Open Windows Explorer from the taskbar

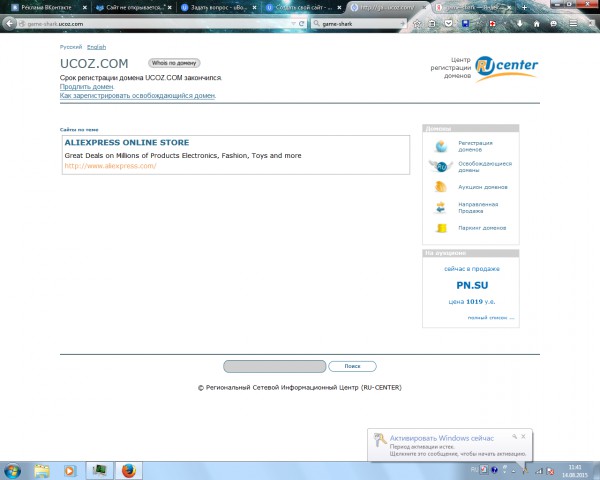point(41,470)
